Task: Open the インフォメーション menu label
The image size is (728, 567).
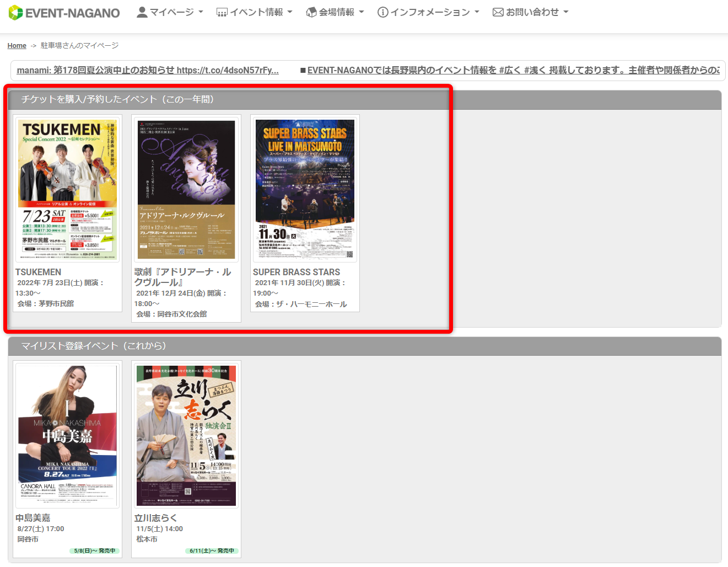Action: click(430, 12)
